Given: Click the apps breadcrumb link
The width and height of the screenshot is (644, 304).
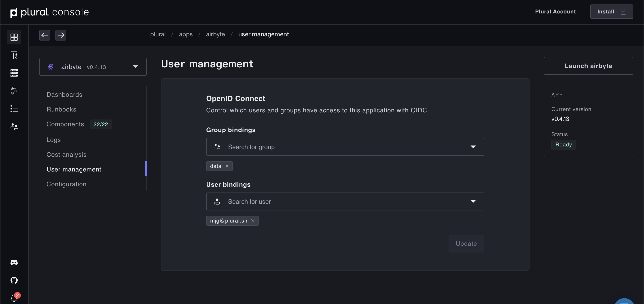Looking at the screenshot, I should pos(186,34).
